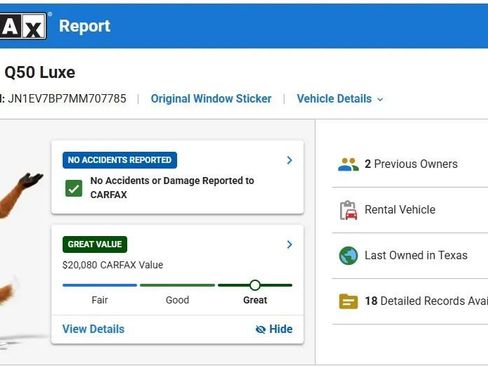Expand the Great Value card chevron
This screenshot has height=366, width=488.
tap(289, 245)
